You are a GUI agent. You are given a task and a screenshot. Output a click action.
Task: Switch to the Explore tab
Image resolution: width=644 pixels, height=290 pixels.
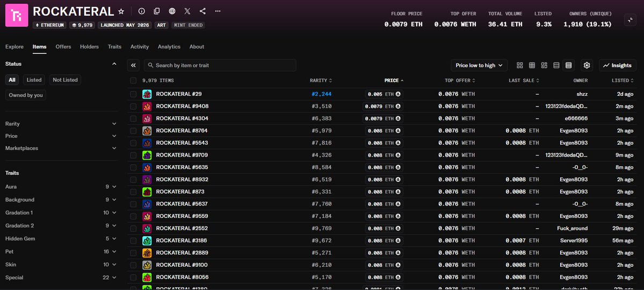click(x=15, y=47)
